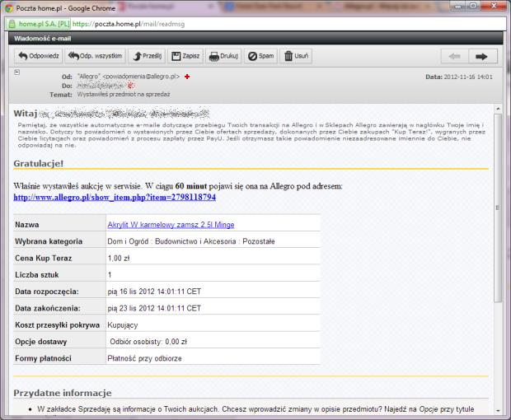Screen dimensions: 511x420
Task: Save the email with Zapisz
Action: point(185,56)
